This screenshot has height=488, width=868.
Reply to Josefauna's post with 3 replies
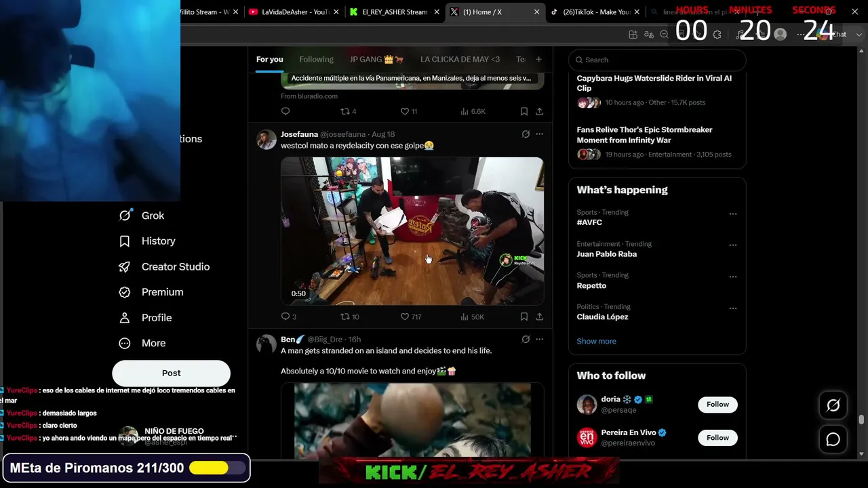pyautogui.click(x=289, y=317)
